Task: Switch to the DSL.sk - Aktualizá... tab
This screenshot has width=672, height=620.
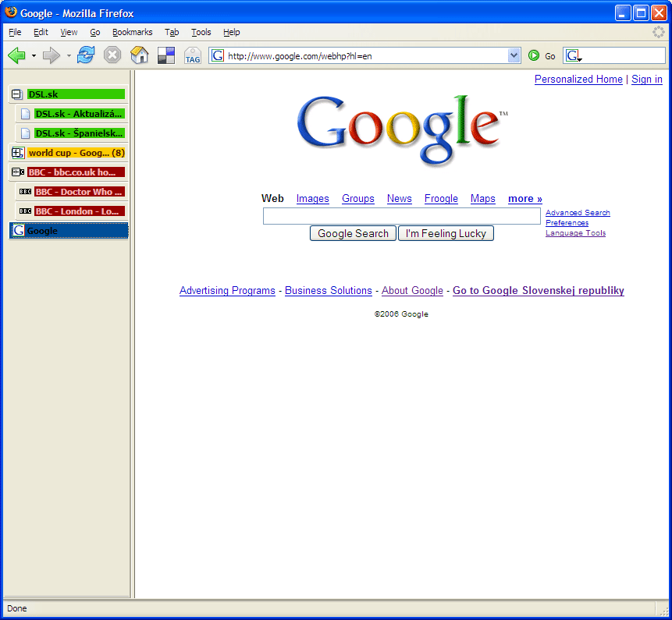Action: point(72,114)
